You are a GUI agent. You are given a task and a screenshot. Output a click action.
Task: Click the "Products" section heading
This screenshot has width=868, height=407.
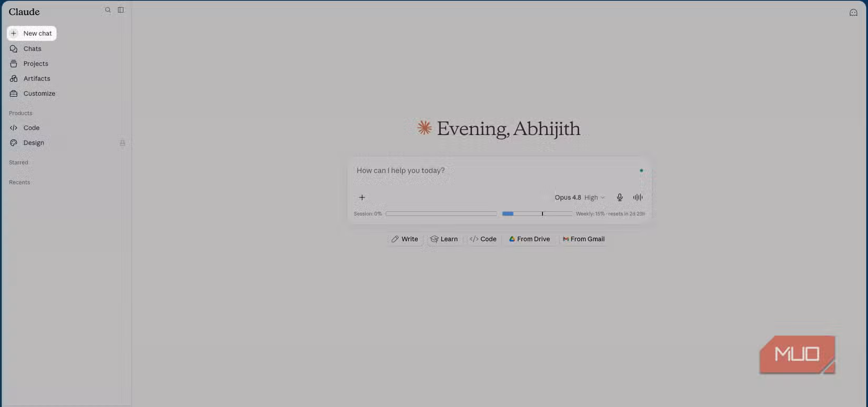click(21, 113)
